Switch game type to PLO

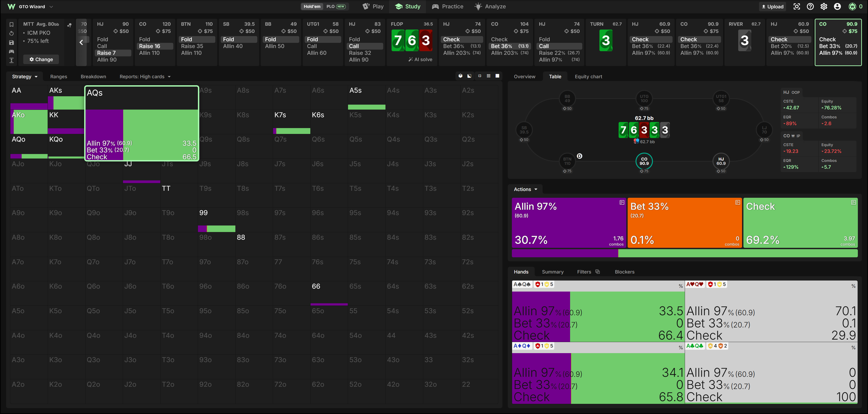(x=336, y=6)
